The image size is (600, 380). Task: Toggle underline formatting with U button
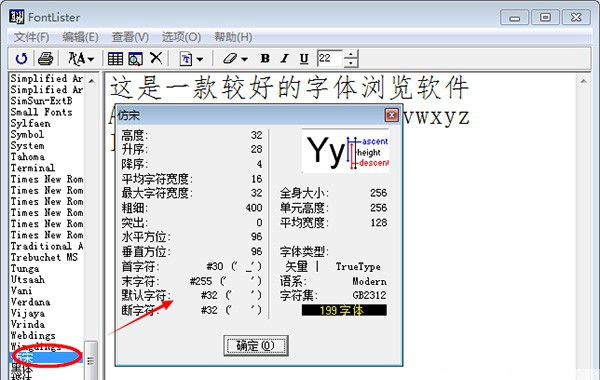tap(304, 59)
